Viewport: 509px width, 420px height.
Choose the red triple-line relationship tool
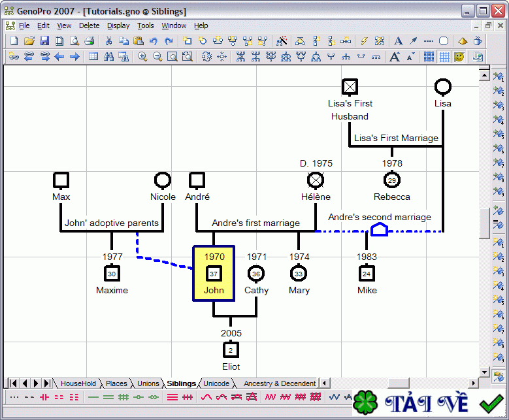(172, 397)
